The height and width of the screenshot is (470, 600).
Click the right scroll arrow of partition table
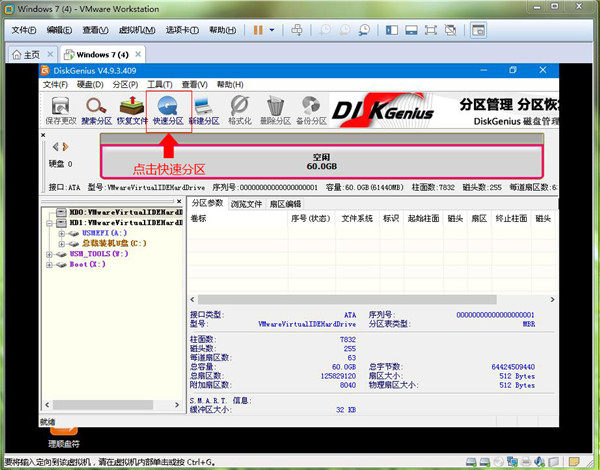coord(552,299)
